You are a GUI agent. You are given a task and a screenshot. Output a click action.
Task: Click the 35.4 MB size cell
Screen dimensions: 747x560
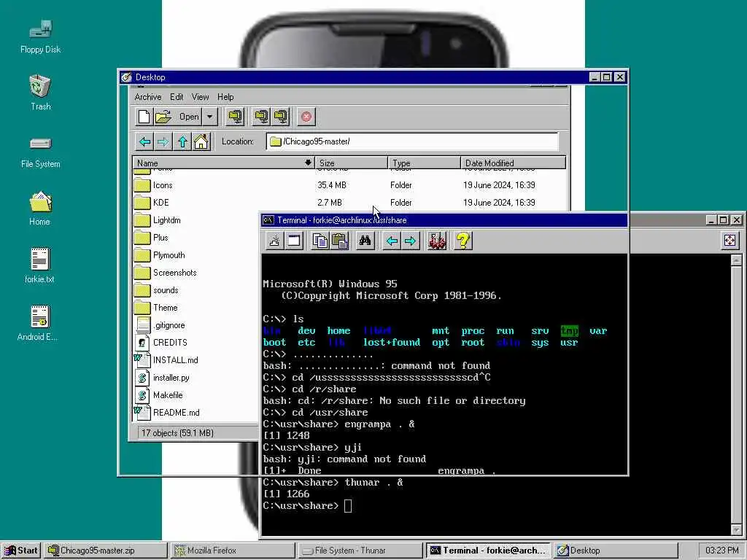pyautogui.click(x=332, y=185)
